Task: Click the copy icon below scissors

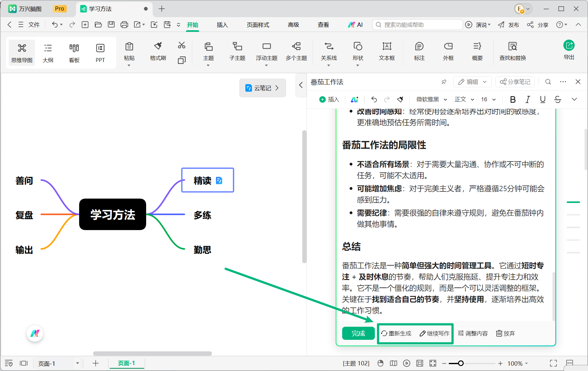Action: pyautogui.click(x=182, y=60)
